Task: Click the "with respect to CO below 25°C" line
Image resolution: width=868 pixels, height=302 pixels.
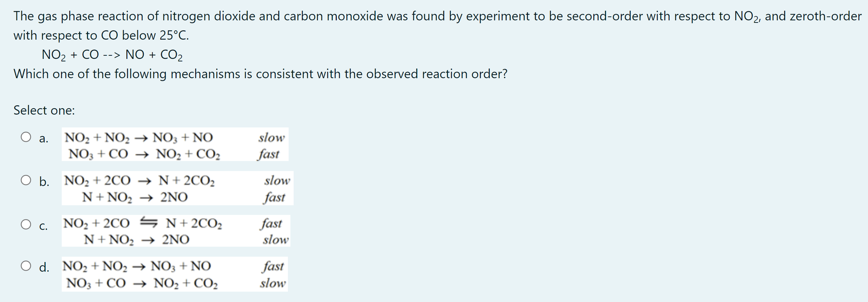Action: 101,35
